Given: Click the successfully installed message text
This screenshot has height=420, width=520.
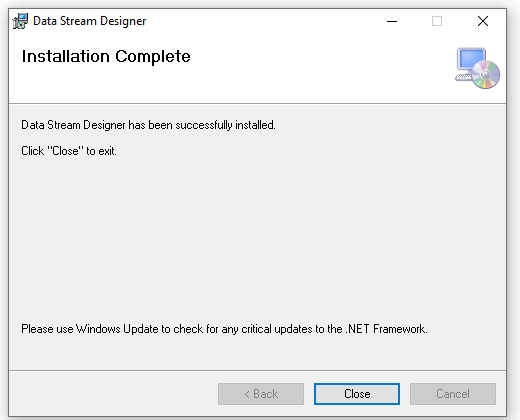Looking at the screenshot, I should (148, 125).
